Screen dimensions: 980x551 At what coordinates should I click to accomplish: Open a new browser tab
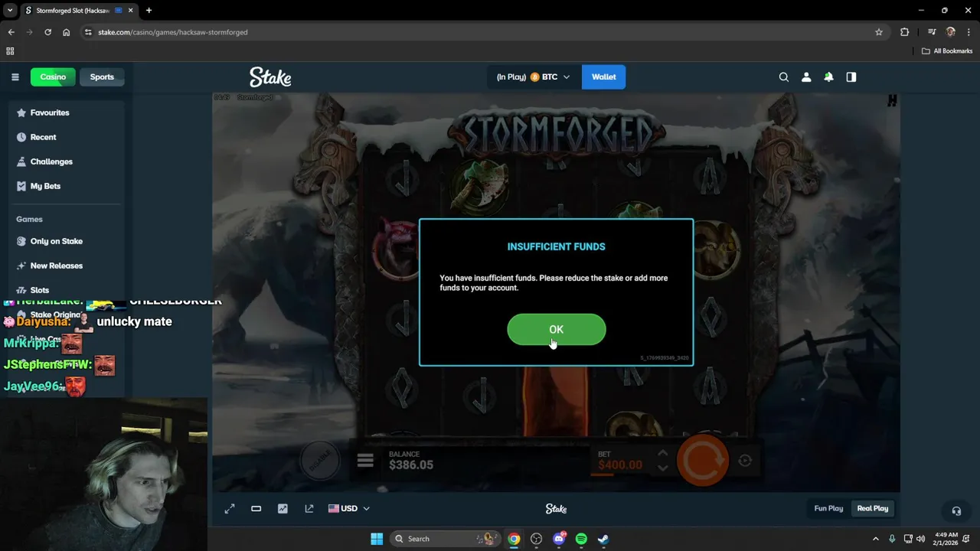click(x=149, y=11)
